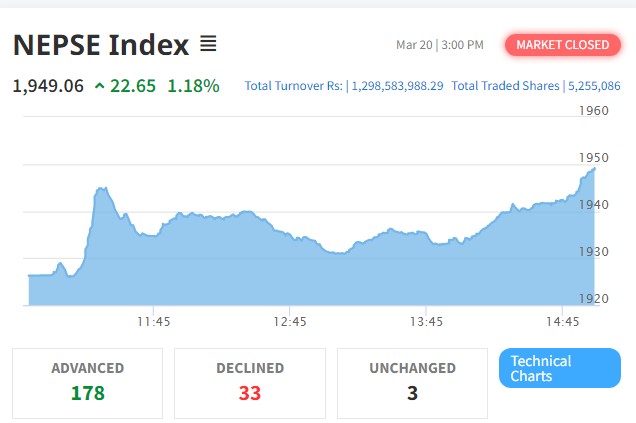The height and width of the screenshot is (423, 636).
Task: Click the green up-arrow change indicator
Action: point(99,86)
